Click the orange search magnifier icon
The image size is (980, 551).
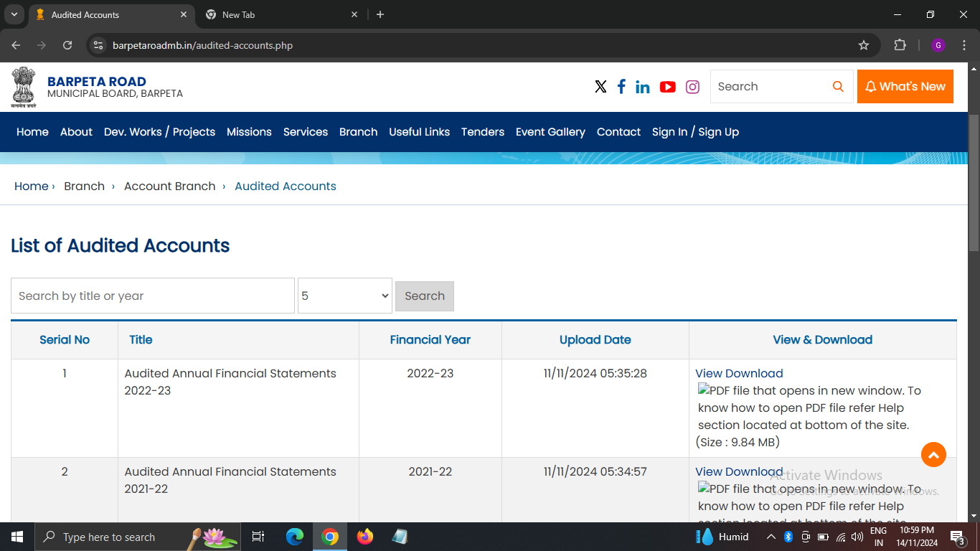(837, 87)
